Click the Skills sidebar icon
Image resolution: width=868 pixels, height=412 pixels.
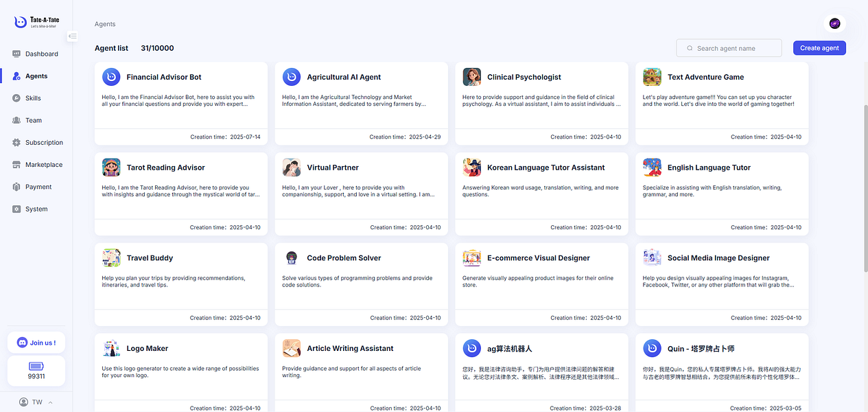[x=16, y=98]
